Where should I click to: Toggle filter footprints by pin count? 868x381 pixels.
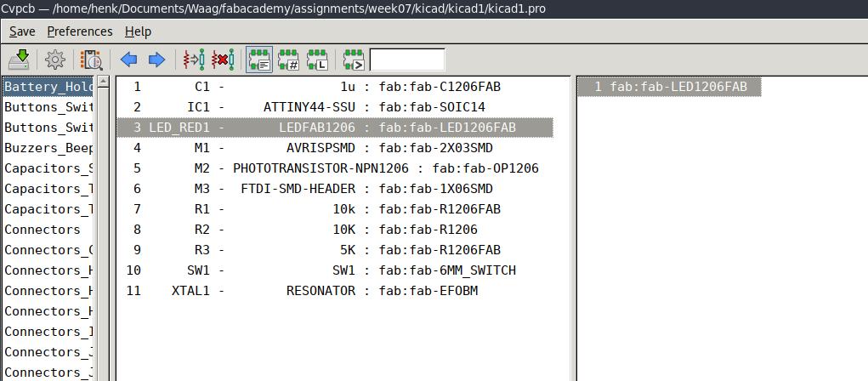click(x=288, y=60)
